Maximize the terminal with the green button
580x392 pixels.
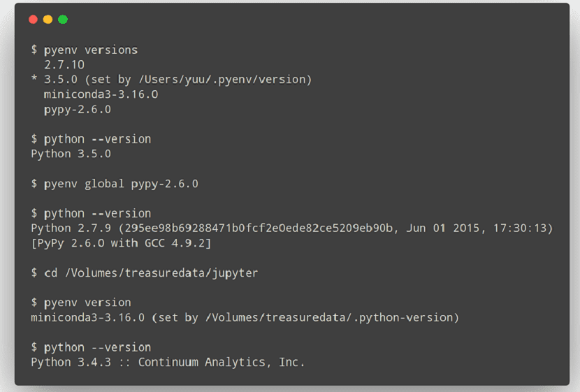63,20
